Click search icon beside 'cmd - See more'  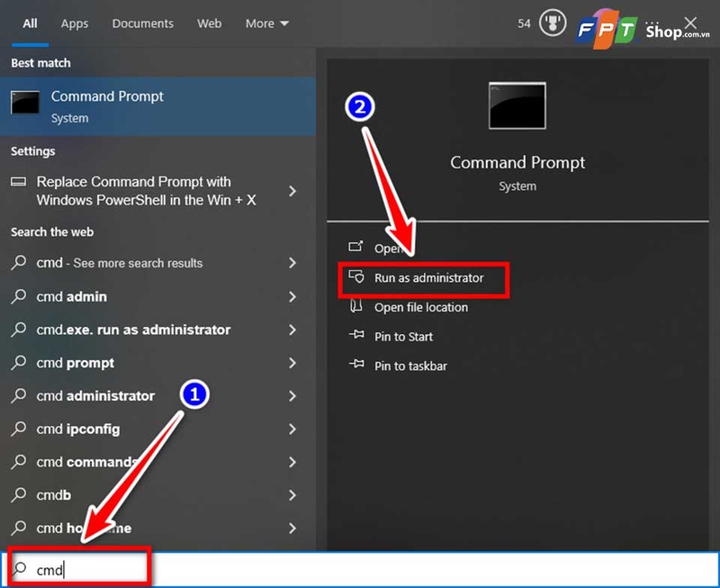pyautogui.click(x=18, y=262)
